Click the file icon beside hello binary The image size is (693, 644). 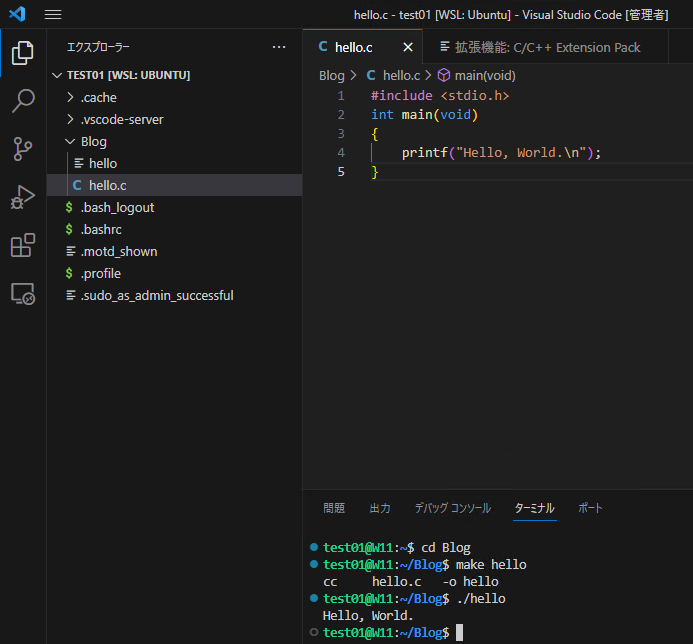(x=79, y=163)
